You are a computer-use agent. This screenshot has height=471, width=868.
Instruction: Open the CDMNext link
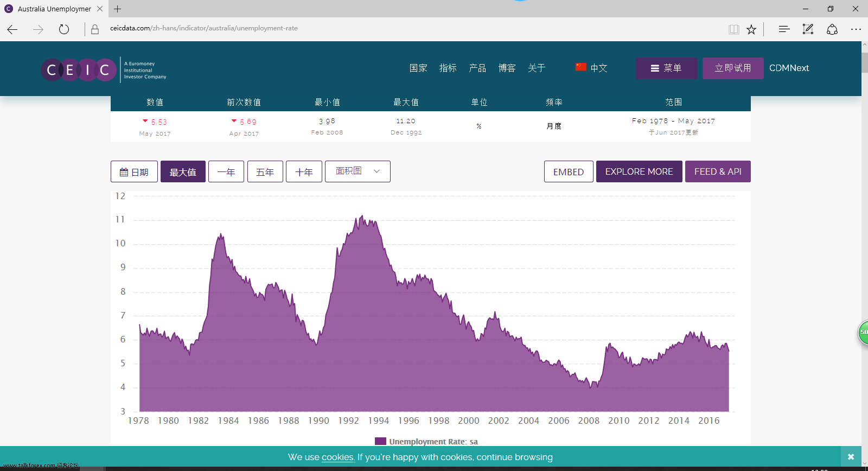[789, 68]
